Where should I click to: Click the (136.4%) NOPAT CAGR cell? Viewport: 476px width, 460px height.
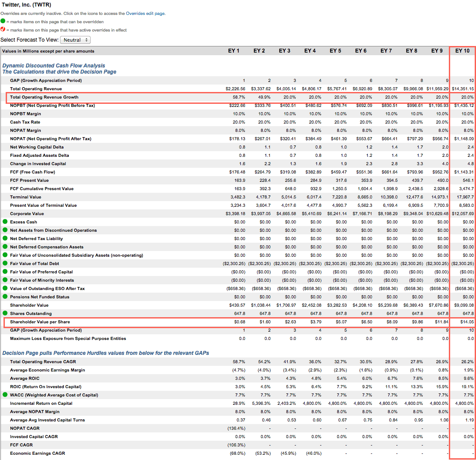[236, 428]
